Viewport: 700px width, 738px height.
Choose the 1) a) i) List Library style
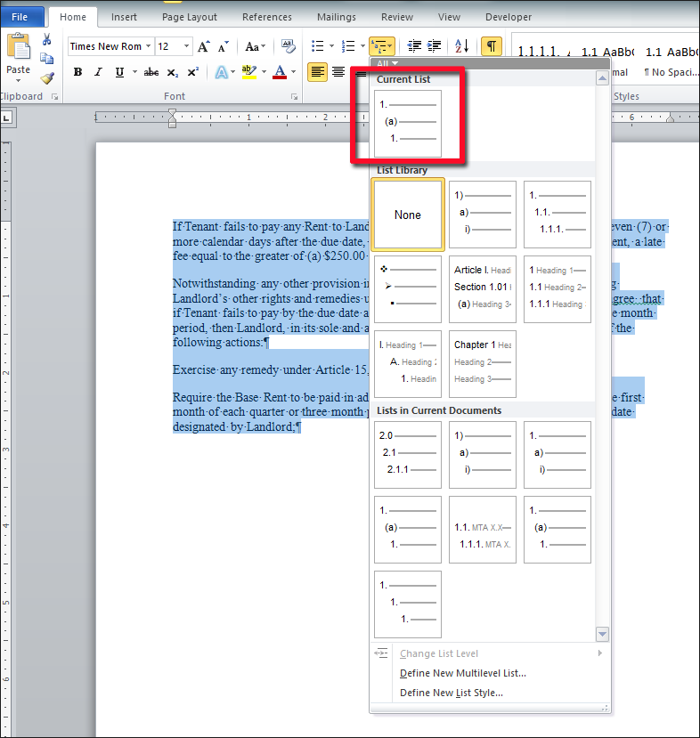click(483, 215)
